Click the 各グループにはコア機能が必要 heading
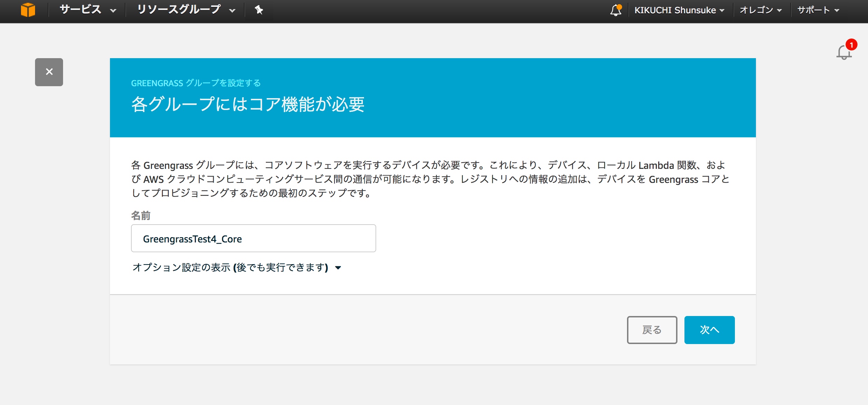The height and width of the screenshot is (405, 868). coord(248,104)
